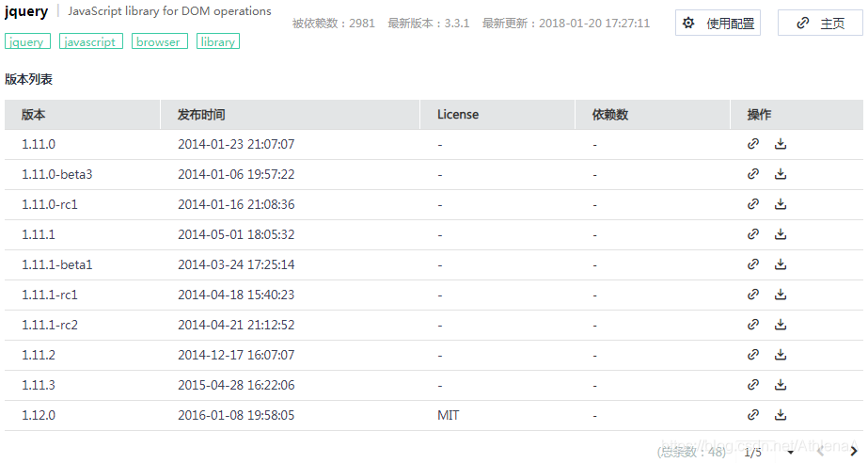Download version 1.11.2
868x463 pixels.
point(781,355)
